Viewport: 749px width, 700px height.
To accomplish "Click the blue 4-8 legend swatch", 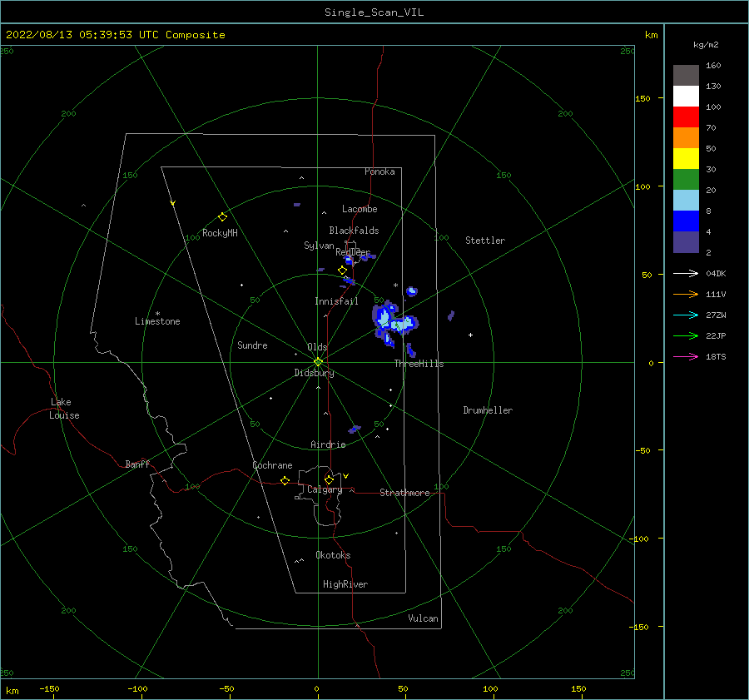I will (x=686, y=221).
